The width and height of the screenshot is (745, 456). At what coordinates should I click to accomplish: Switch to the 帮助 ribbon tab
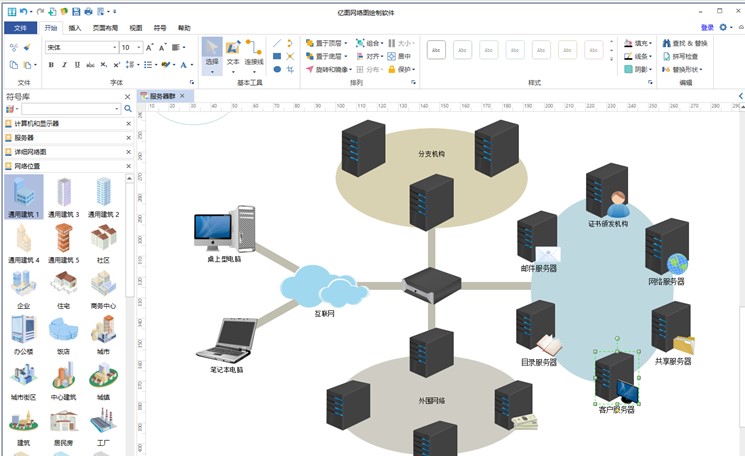(x=184, y=28)
